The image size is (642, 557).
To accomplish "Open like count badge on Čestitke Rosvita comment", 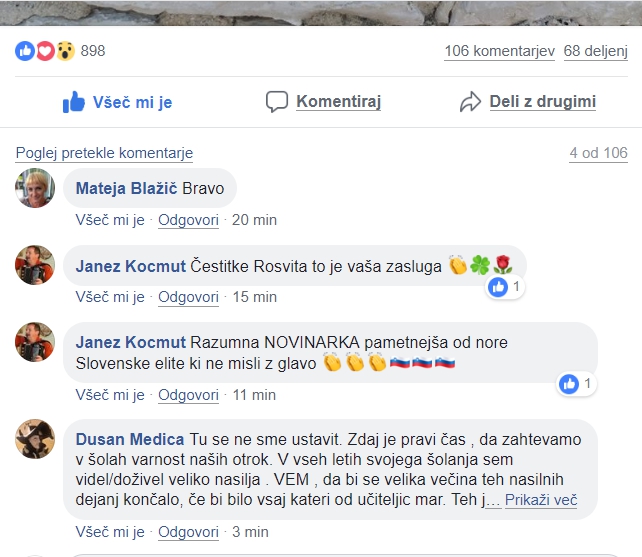I will click(x=504, y=287).
